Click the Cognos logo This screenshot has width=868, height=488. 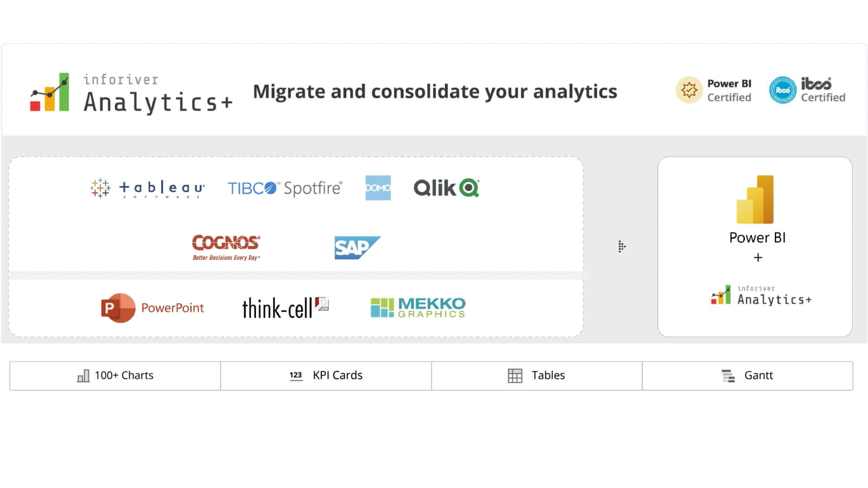click(226, 248)
